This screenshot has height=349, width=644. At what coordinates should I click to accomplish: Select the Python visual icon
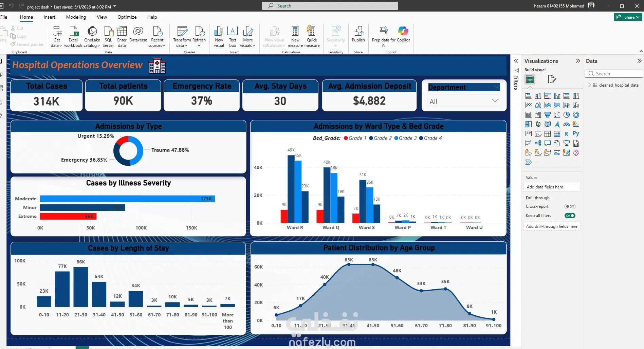[x=576, y=133]
